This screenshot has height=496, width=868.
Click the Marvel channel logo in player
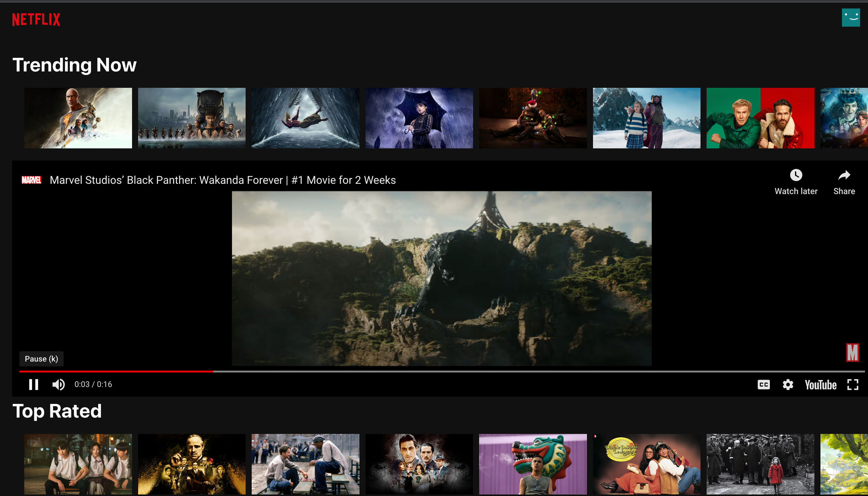[x=31, y=180]
